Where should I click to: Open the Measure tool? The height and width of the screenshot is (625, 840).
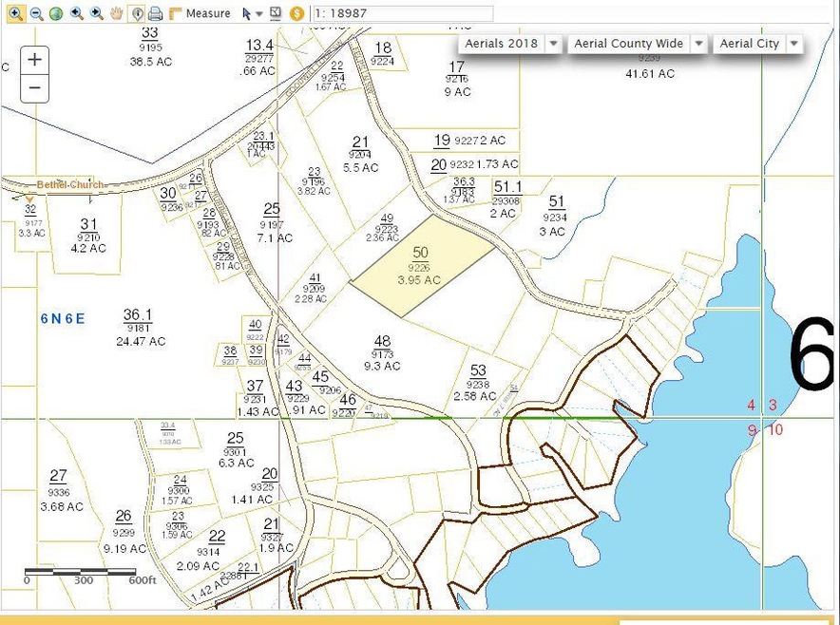tap(200, 13)
